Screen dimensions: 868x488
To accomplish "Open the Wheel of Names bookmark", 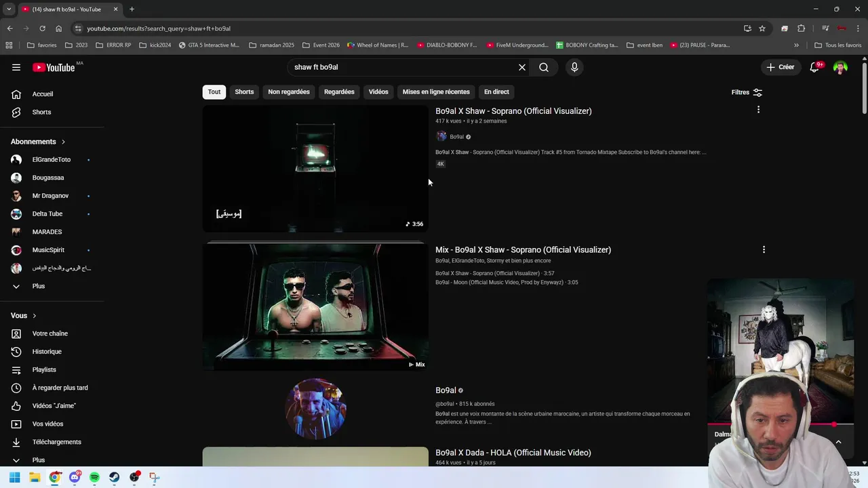I will [x=378, y=45].
